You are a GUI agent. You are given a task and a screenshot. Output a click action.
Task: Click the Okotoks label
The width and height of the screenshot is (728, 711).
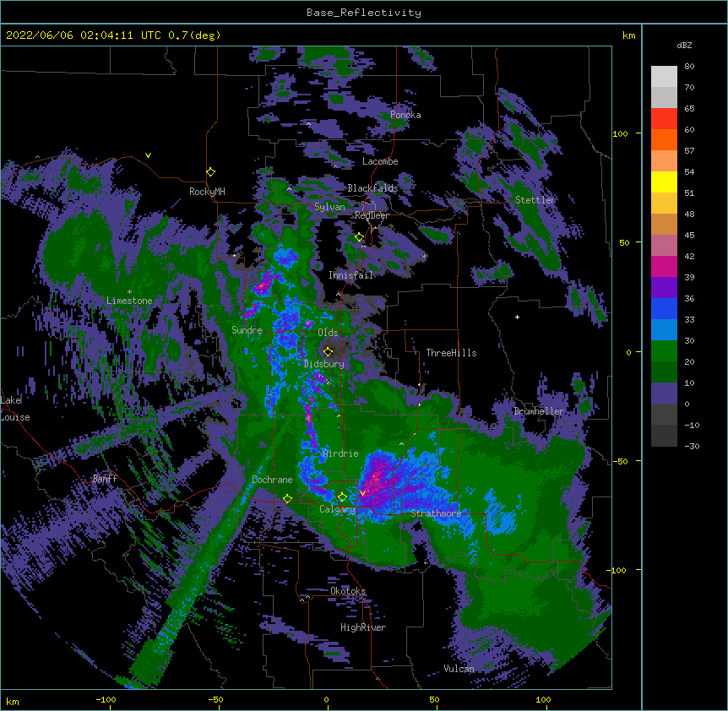pos(348,591)
